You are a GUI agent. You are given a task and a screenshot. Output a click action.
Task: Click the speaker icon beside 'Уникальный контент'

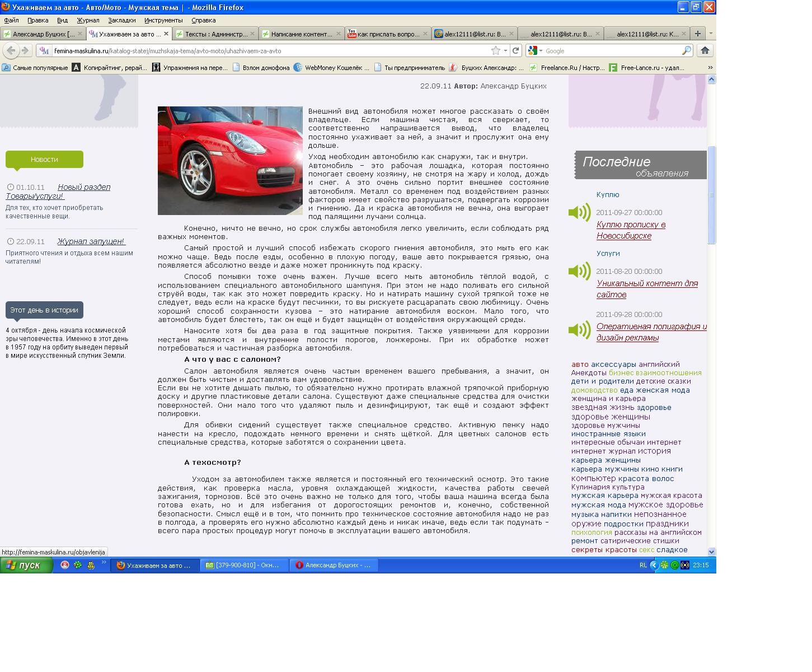pyautogui.click(x=579, y=271)
